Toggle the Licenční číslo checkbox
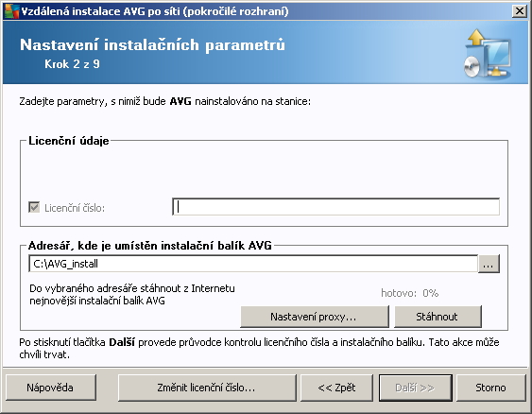Screen dimensions: 532x414 pos(34,207)
